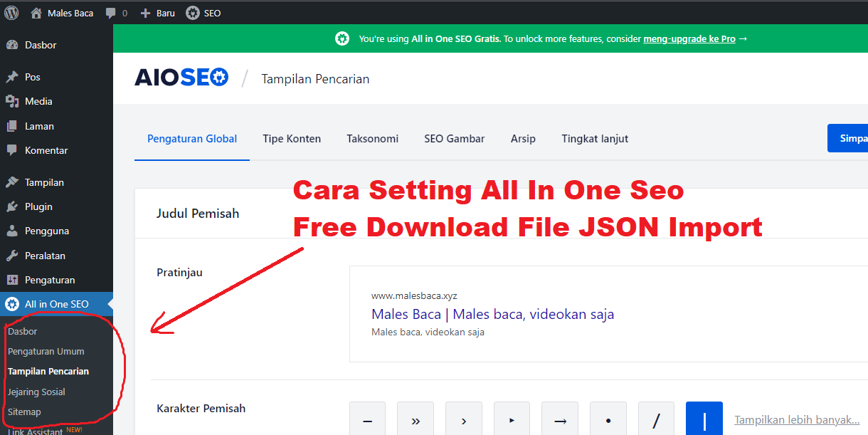Open the Peralatan menu
Viewport: 868px width, 435px height.
[x=56, y=256]
